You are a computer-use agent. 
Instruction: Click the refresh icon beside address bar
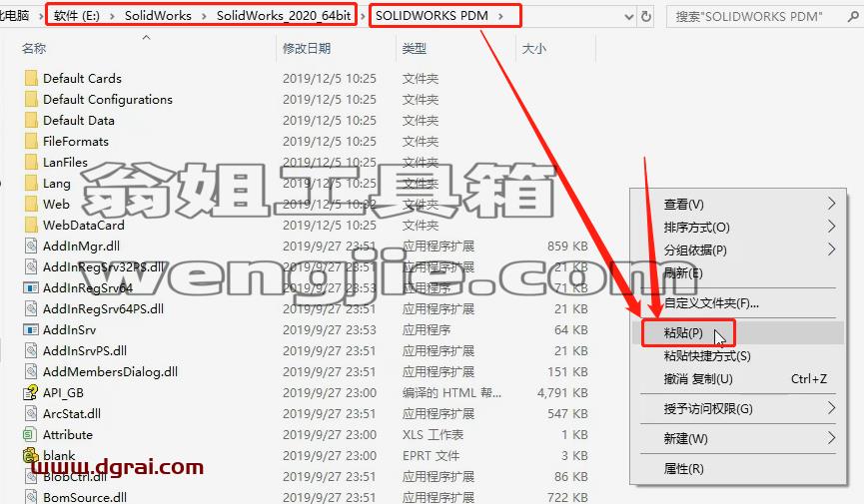(646, 17)
